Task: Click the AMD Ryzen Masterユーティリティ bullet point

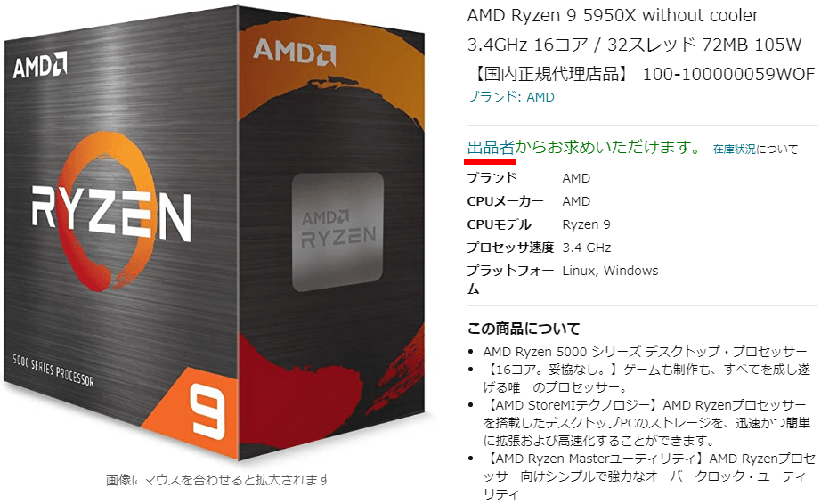Action: (x=649, y=476)
